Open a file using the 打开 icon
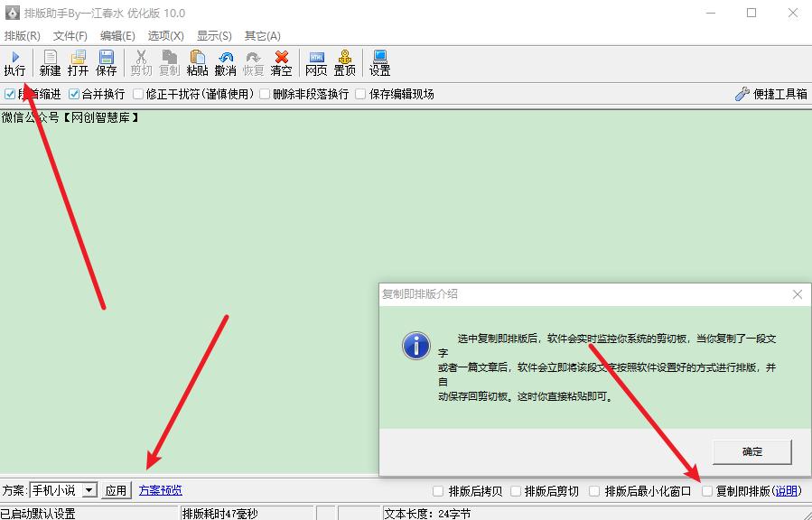812x520 pixels. (x=79, y=61)
